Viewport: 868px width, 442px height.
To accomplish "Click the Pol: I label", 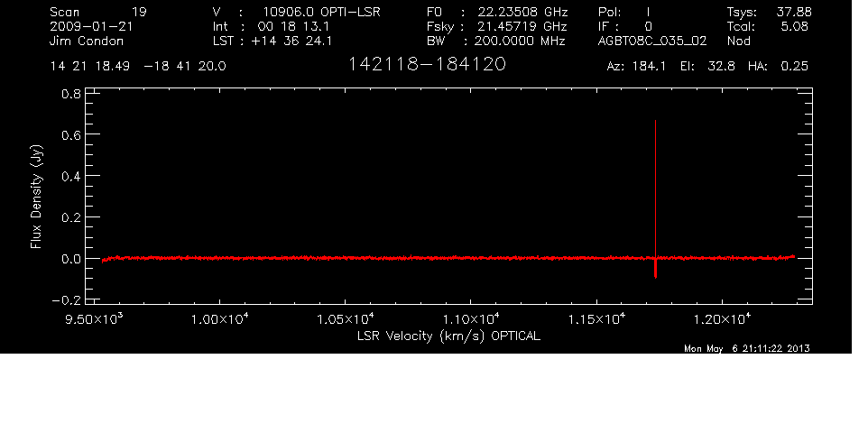I will tap(623, 12).
